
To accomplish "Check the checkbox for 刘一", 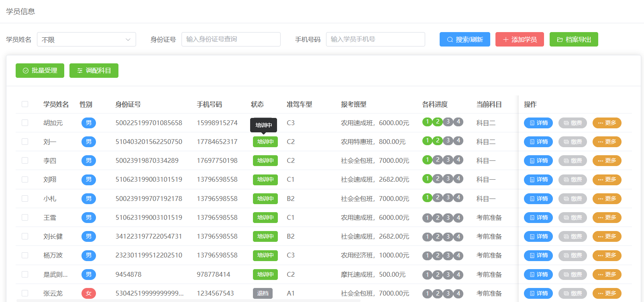I will pos(25,142).
